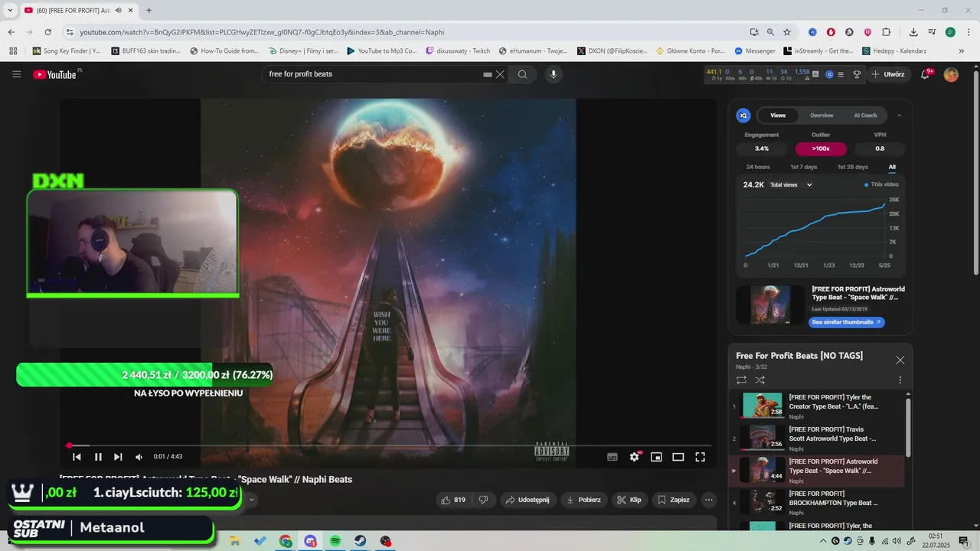Screen dimensions: 980x551
Task: Toggle playlist shuffle
Action: (x=759, y=380)
